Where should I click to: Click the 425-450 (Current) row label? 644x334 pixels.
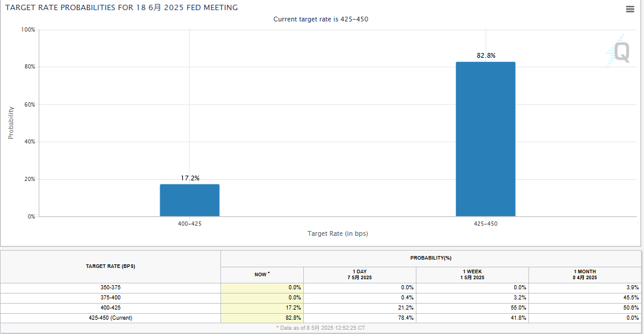click(x=111, y=318)
